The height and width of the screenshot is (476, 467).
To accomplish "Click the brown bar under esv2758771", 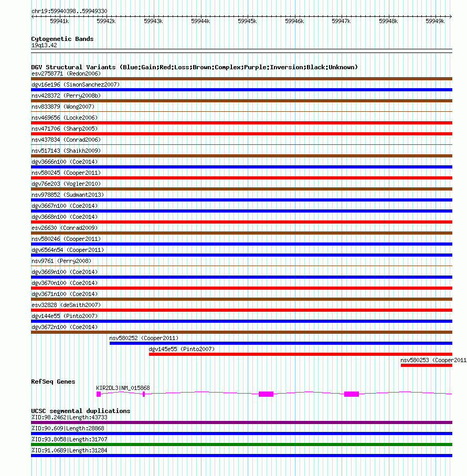I will 241,79.
